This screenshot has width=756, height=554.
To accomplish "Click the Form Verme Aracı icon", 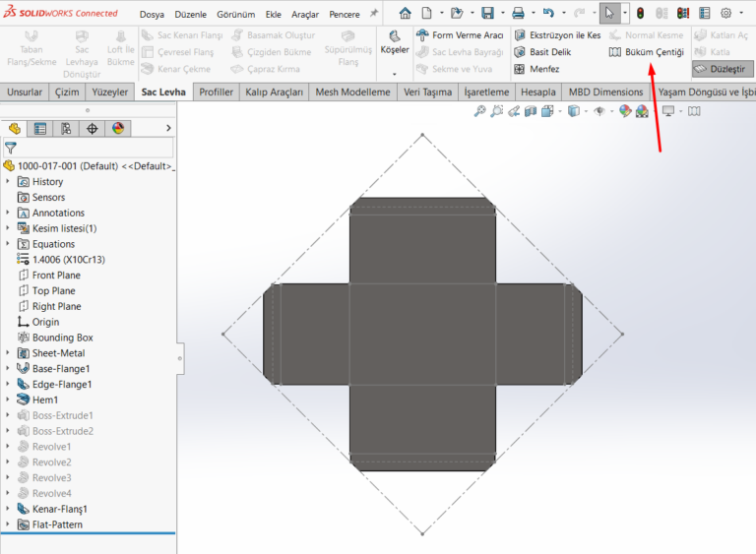I will [x=422, y=35].
